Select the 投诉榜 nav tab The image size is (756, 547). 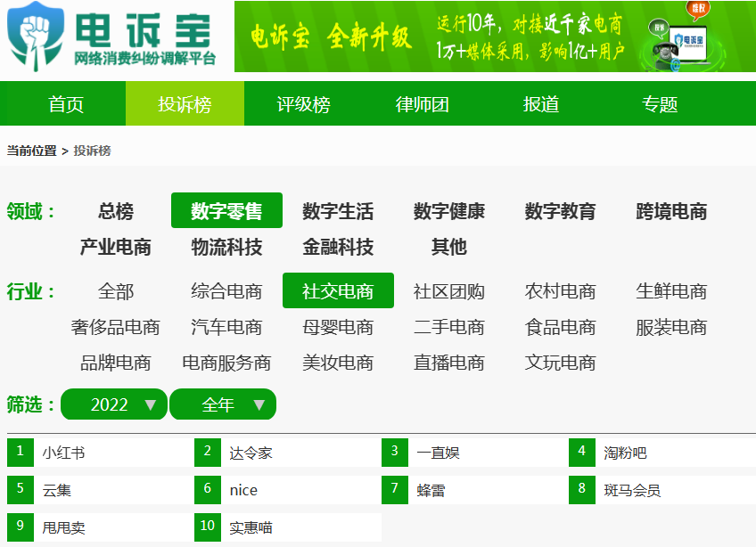(x=185, y=103)
